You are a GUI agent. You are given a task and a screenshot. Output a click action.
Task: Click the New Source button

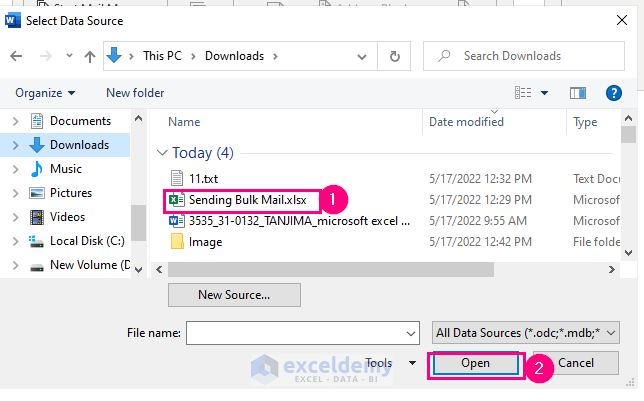234,295
